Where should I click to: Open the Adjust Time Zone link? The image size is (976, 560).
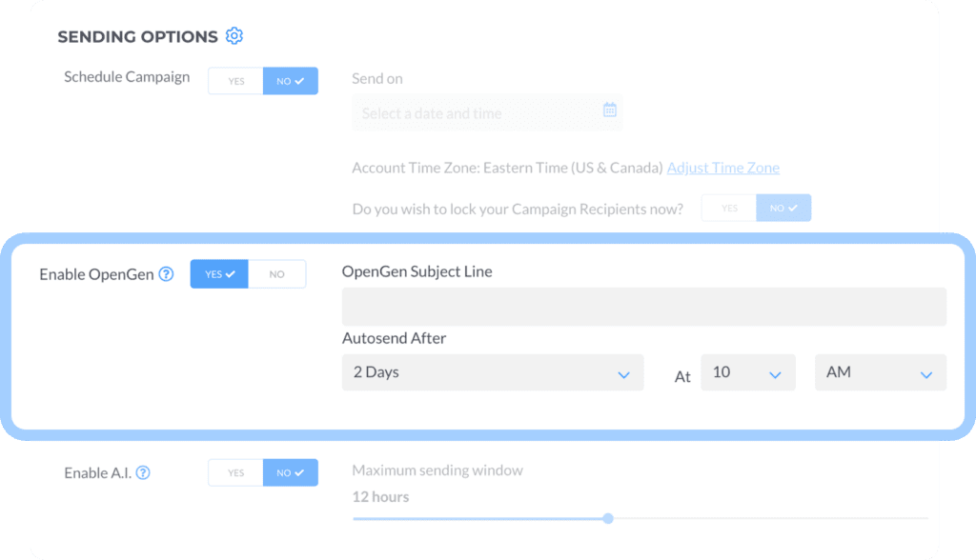723,168
